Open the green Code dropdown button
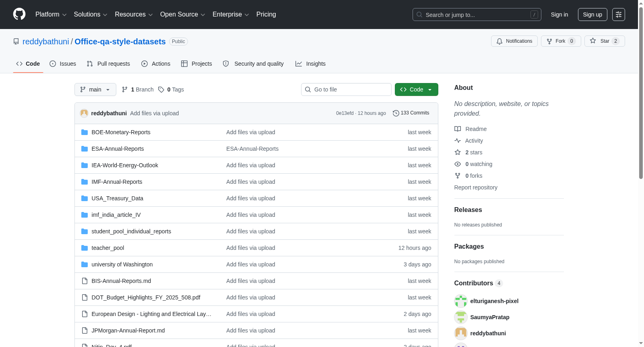644x347 pixels. point(417,89)
